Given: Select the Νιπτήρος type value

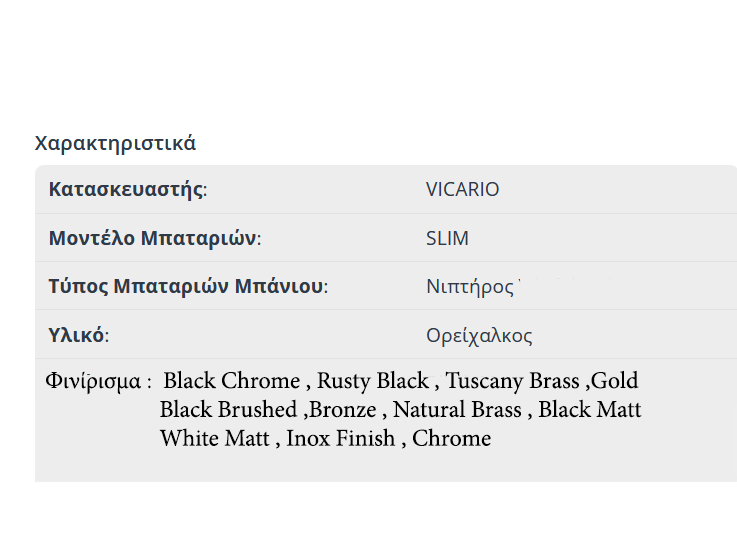Looking at the screenshot, I should pos(470,286).
